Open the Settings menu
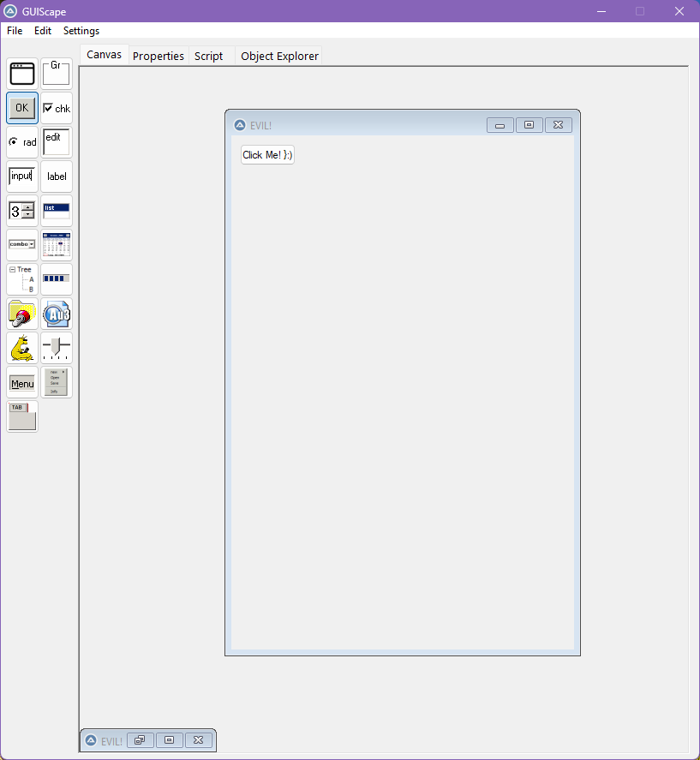 pos(81,31)
